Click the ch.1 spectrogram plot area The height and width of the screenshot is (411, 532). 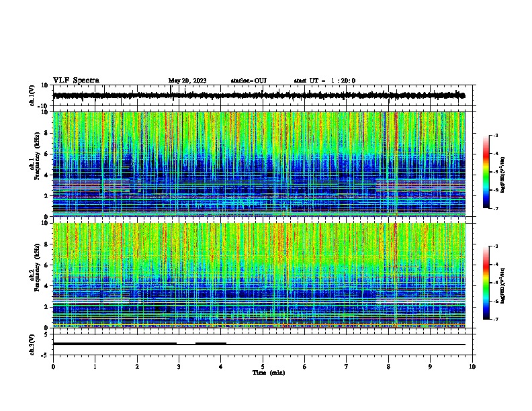pos(259,164)
